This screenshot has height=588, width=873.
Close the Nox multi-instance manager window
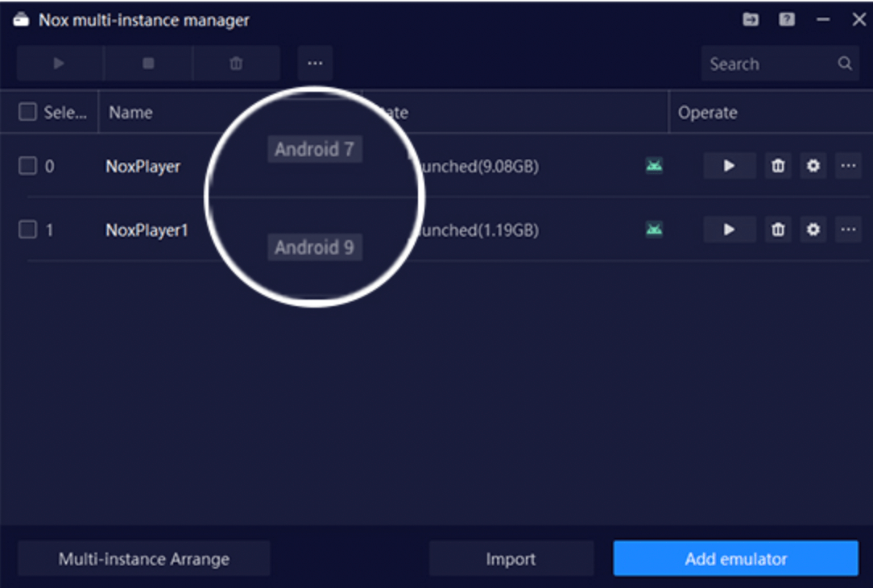(859, 19)
